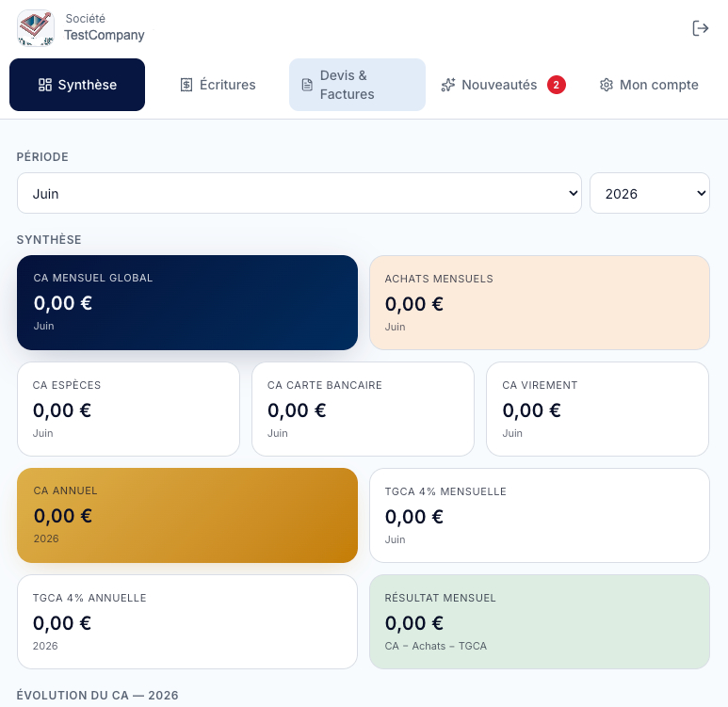
Task: Click the Nouveautés sparkles icon
Action: [x=448, y=85]
